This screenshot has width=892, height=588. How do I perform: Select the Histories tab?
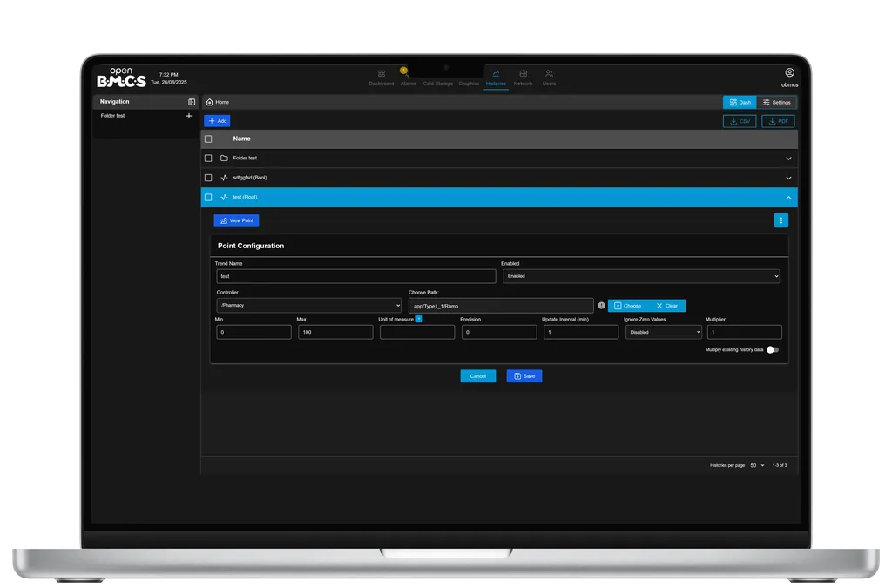tap(496, 78)
